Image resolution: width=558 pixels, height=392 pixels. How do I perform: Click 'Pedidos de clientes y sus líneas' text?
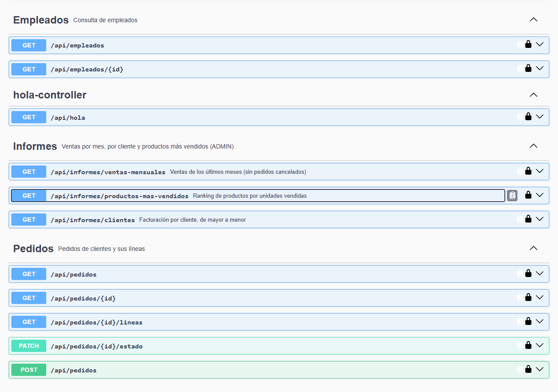102,249
